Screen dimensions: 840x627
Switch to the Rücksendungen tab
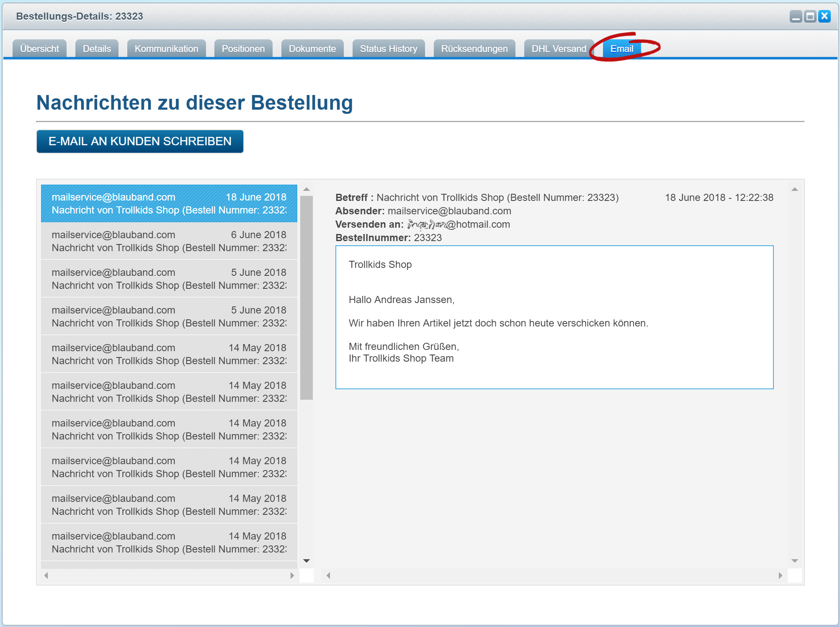click(474, 49)
